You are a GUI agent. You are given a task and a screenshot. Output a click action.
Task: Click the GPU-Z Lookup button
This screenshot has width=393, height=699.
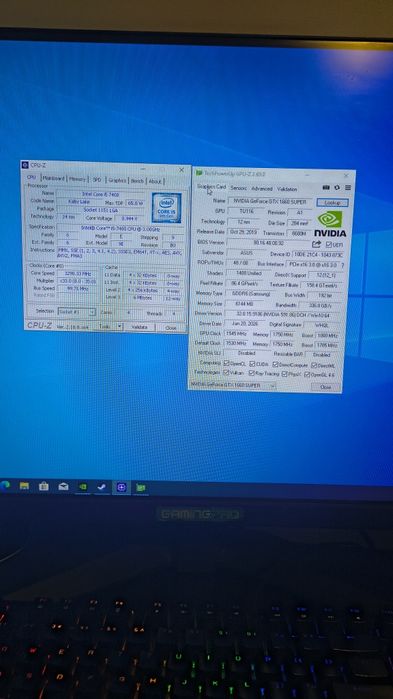click(x=332, y=202)
